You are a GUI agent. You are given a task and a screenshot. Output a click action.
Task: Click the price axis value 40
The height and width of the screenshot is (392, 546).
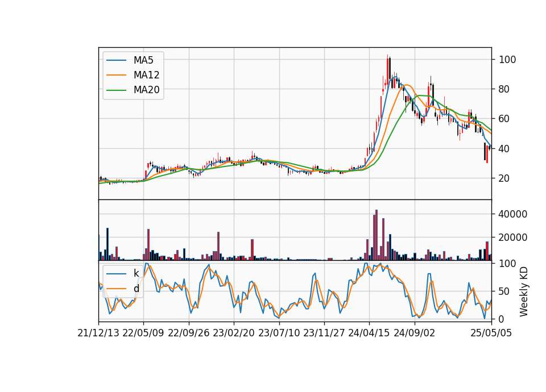click(504, 149)
